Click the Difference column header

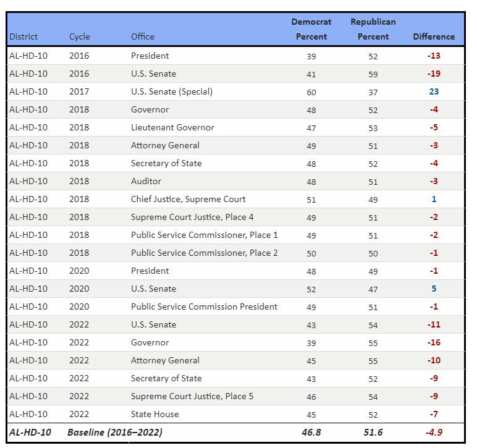coord(434,36)
